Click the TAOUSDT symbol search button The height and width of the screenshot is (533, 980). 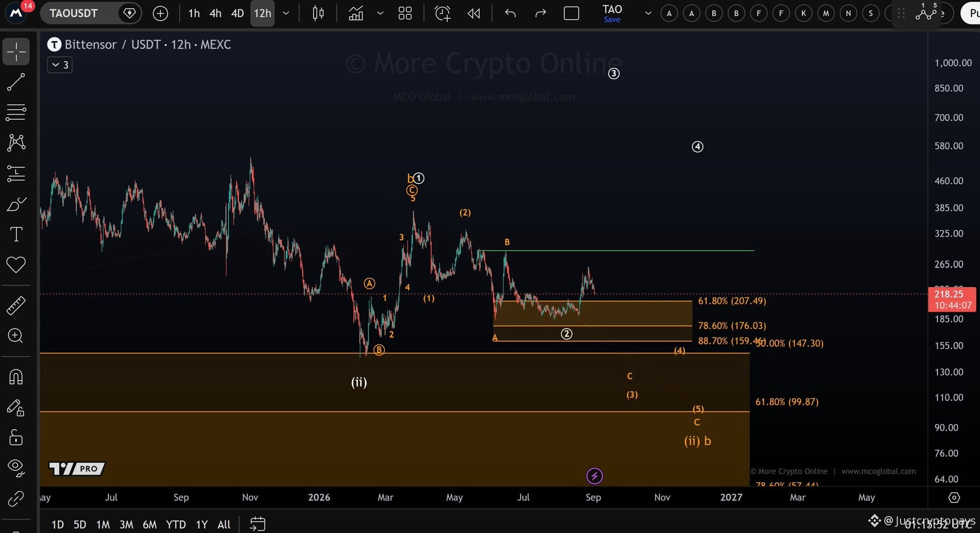click(x=74, y=13)
